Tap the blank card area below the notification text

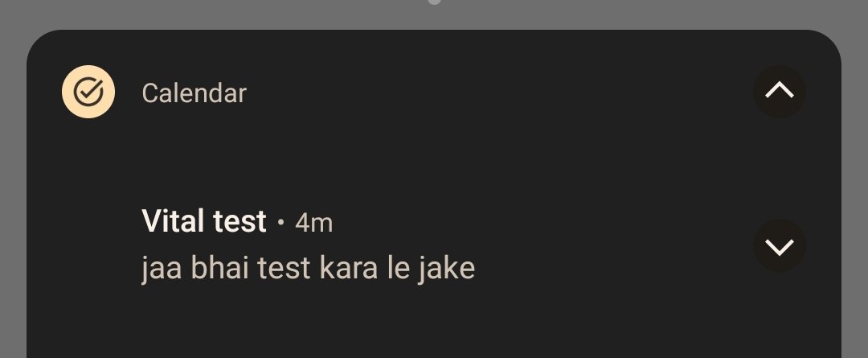coord(432,324)
